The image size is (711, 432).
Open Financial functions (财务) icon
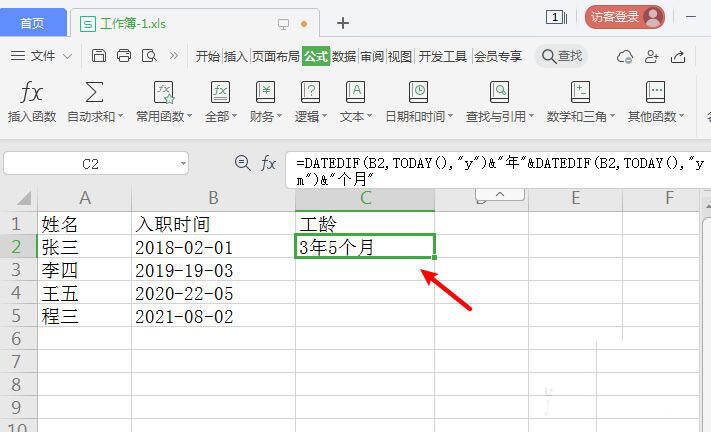(x=265, y=92)
